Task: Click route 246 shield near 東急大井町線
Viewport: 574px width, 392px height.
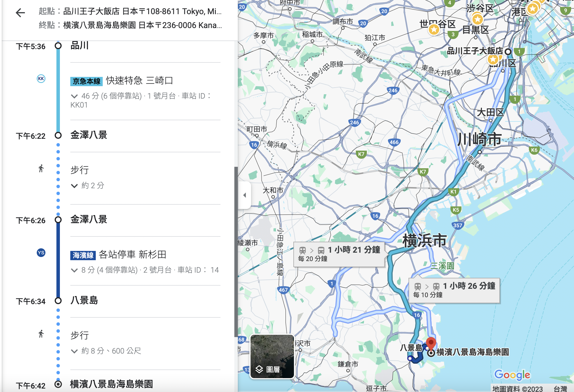Action: point(393,90)
